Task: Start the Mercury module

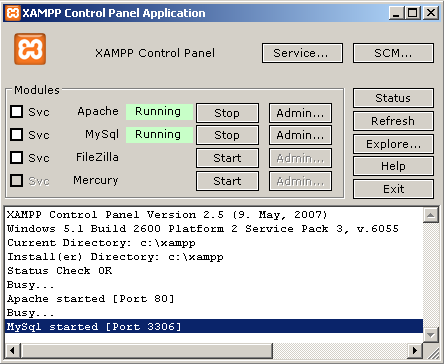Action: [x=227, y=181]
